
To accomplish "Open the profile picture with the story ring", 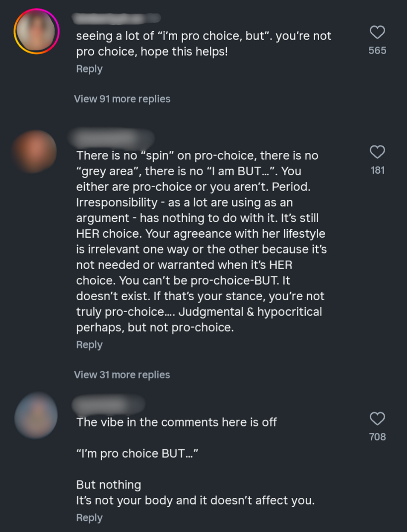I will pyautogui.click(x=36, y=31).
